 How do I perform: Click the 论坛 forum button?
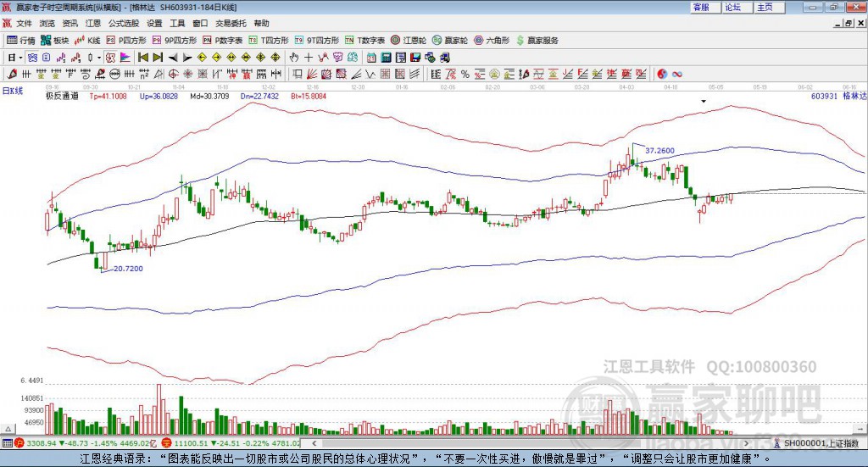coord(736,7)
